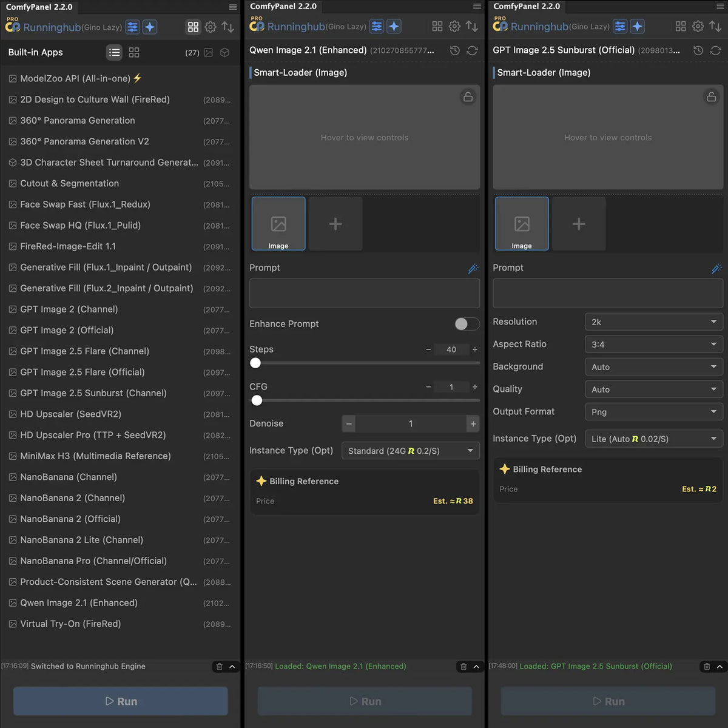
Task: Decrease CFG with the minus button
Action: (428, 387)
